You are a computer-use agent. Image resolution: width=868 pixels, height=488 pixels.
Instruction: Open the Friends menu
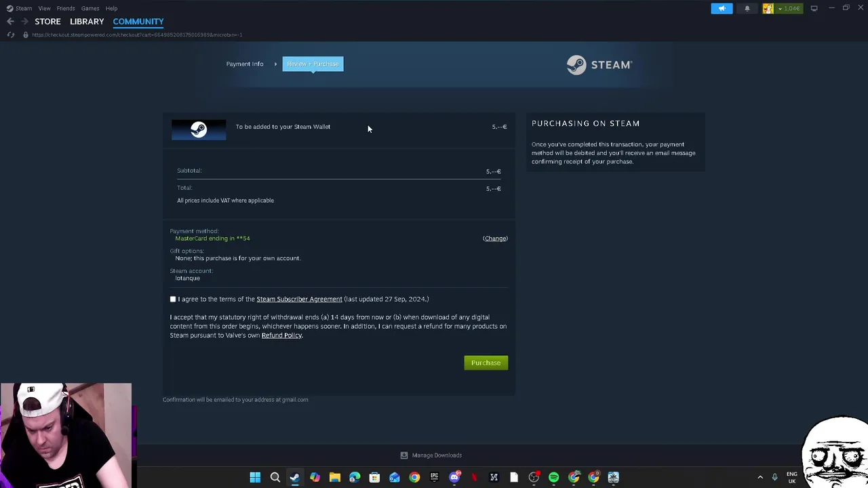point(66,8)
